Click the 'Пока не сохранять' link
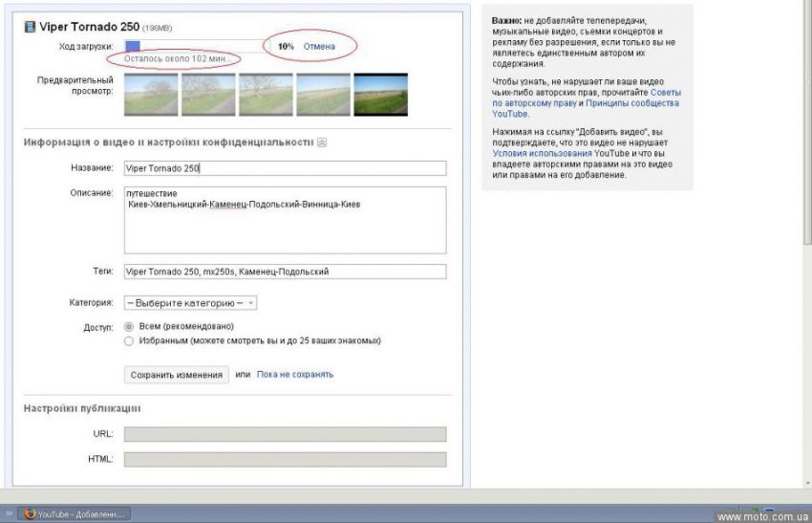 [295, 374]
